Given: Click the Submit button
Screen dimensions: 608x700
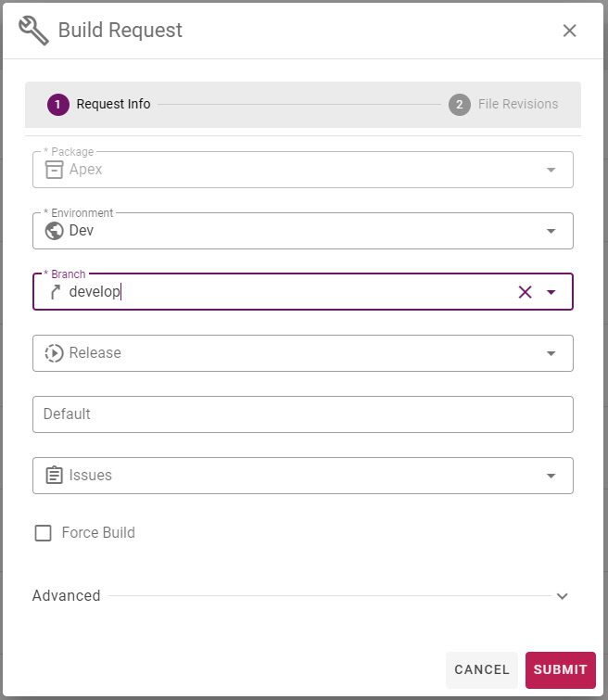Looking at the screenshot, I should coord(560,669).
